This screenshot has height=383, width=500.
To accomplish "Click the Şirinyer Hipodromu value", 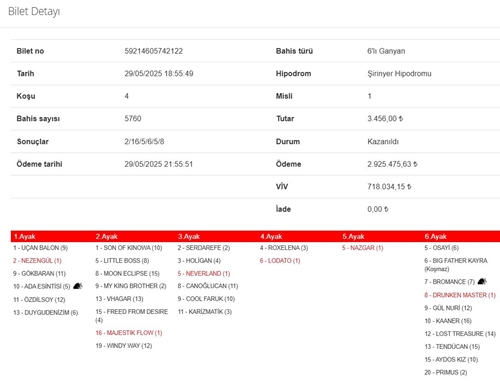I will (399, 73).
